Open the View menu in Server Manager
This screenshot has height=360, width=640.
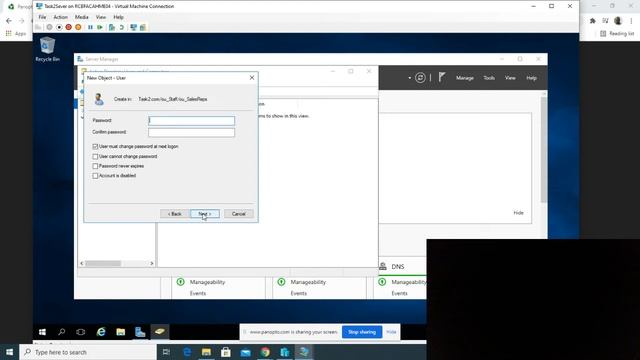pyautogui.click(x=510, y=78)
